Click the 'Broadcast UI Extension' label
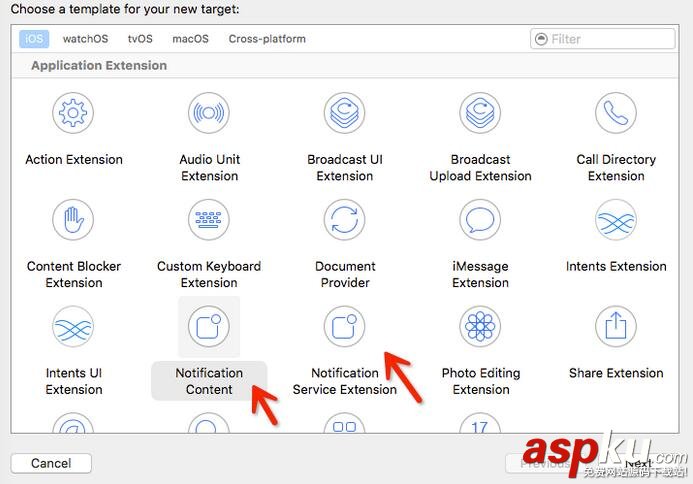The height and width of the screenshot is (484, 693). [x=345, y=168]
